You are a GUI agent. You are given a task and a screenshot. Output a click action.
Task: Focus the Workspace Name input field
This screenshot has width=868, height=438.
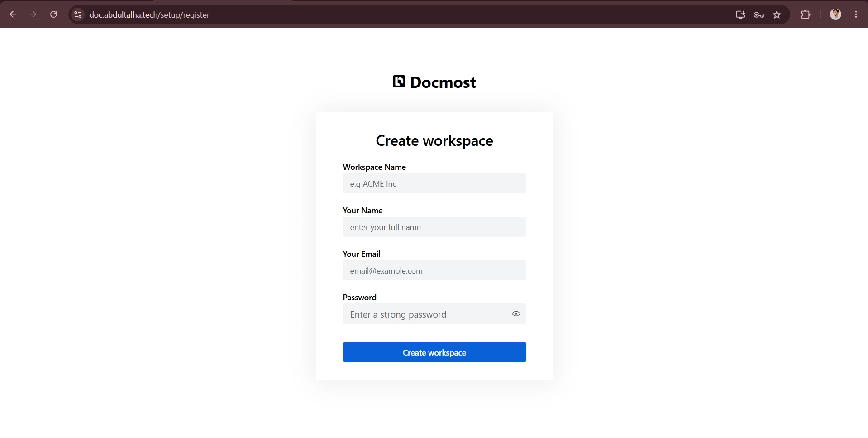point(434,183)
